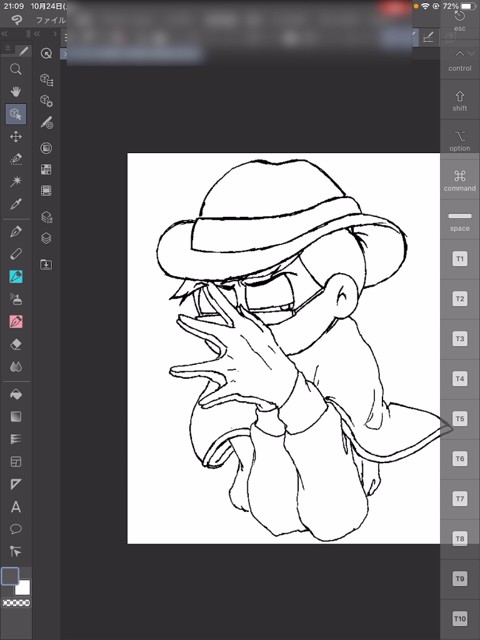This screenshot has width=480, height=640.
Task: Select the Airbrush spray tool
Action: 16,299
